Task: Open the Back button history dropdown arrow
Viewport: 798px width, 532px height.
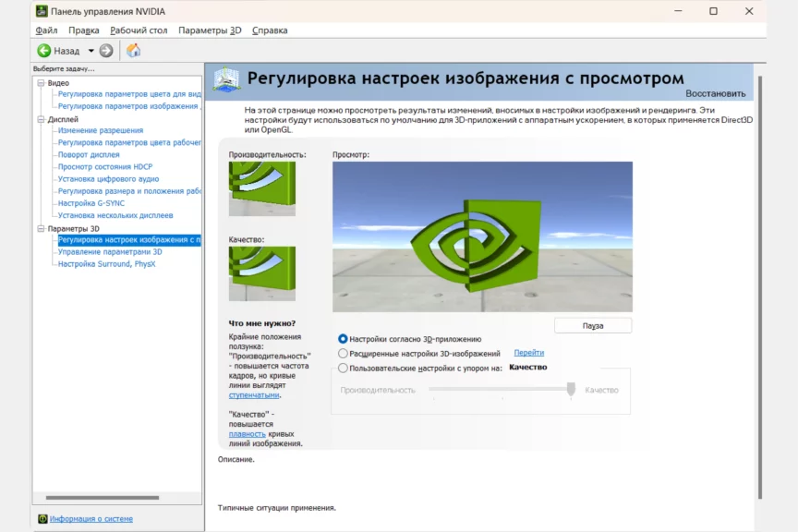Action: [x=91, y=51]
